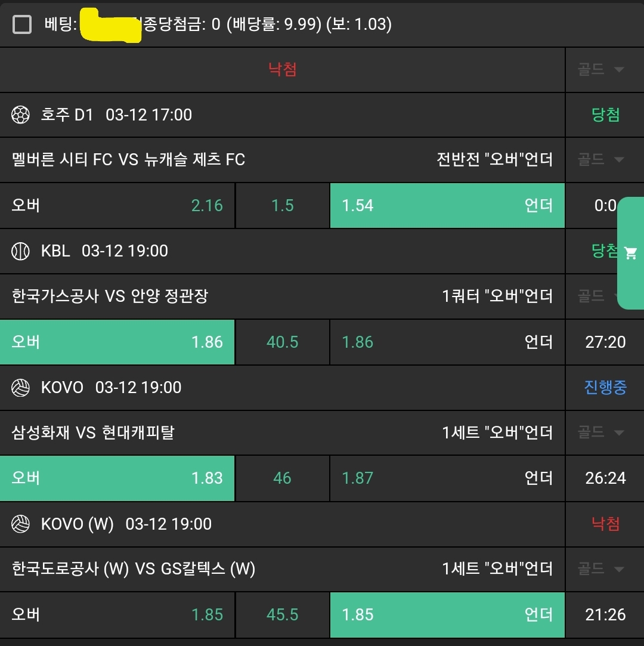Select 오버 2.16 for 멜버른 시티 match
This screenshot has height=646, width=644.
point(117,206)
